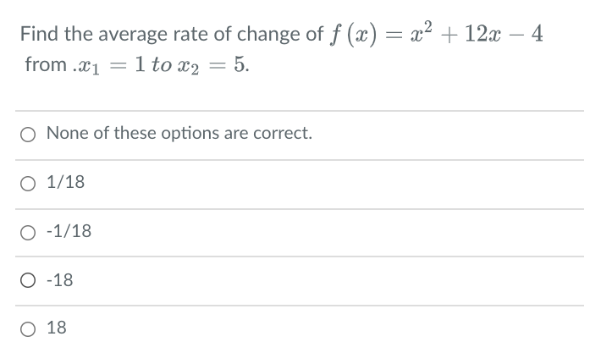The height and width of the screenshot is (364, 601).
Task: Pick the -1/18 radio button
Action: click(x=28, y=233)
